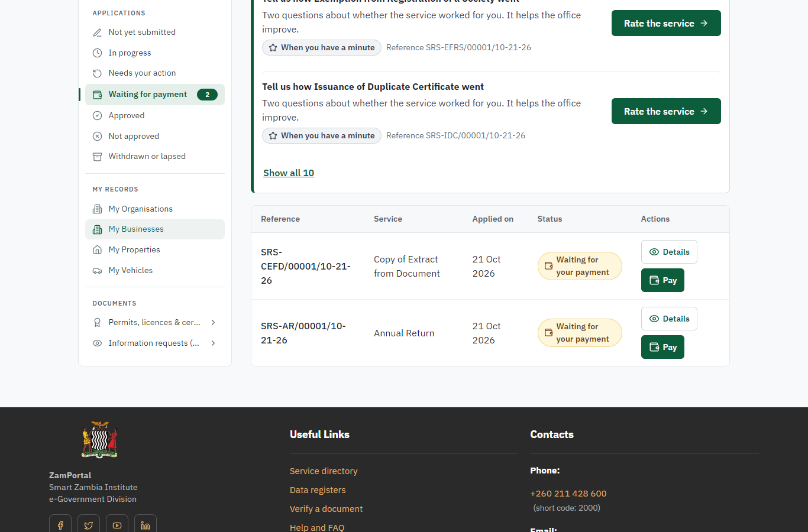Open Not yet submitted applications
The height and width of the screenshot is (532, 808).
coord(155,33)
